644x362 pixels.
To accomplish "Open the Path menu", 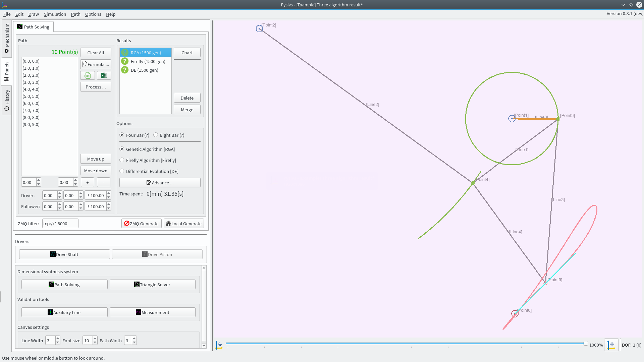I will [75, 14].
